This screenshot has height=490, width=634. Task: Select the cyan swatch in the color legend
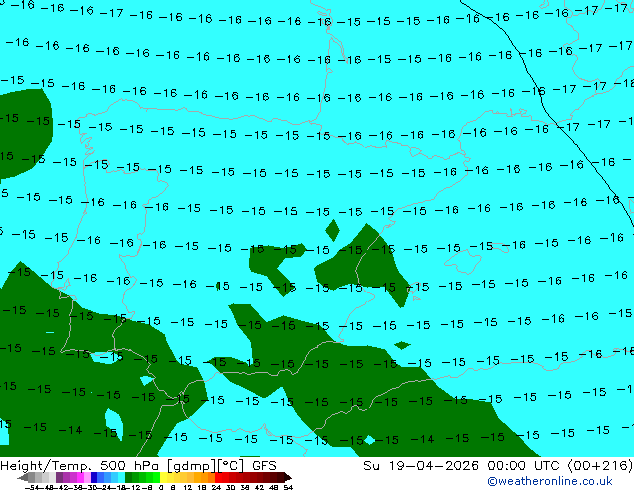coord(121,477)
